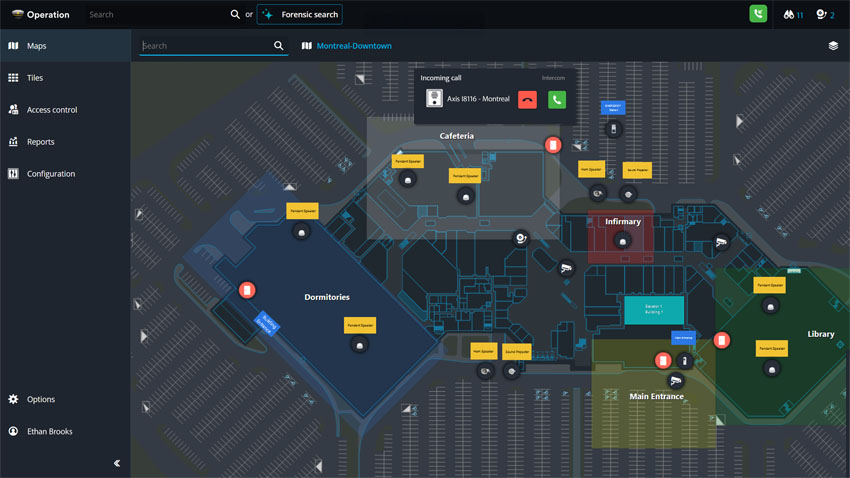Open Configuration from the sidebar
This screenshot has height=478, width=850.
click(65, 173)
